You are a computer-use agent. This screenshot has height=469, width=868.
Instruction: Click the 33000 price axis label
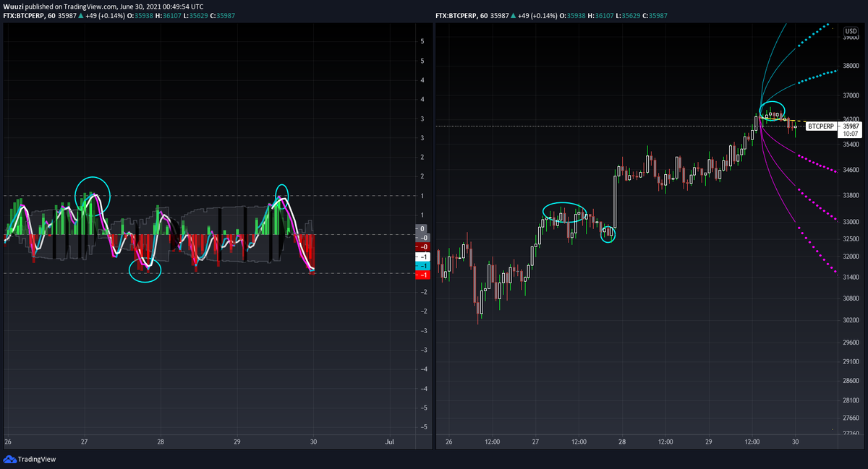pyautogui.click(x=851, y=222)
